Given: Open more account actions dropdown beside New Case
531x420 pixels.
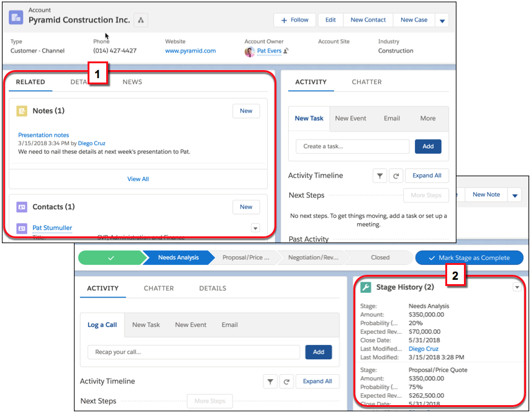Looking at the screenshot, I should [x=442, y=20].
